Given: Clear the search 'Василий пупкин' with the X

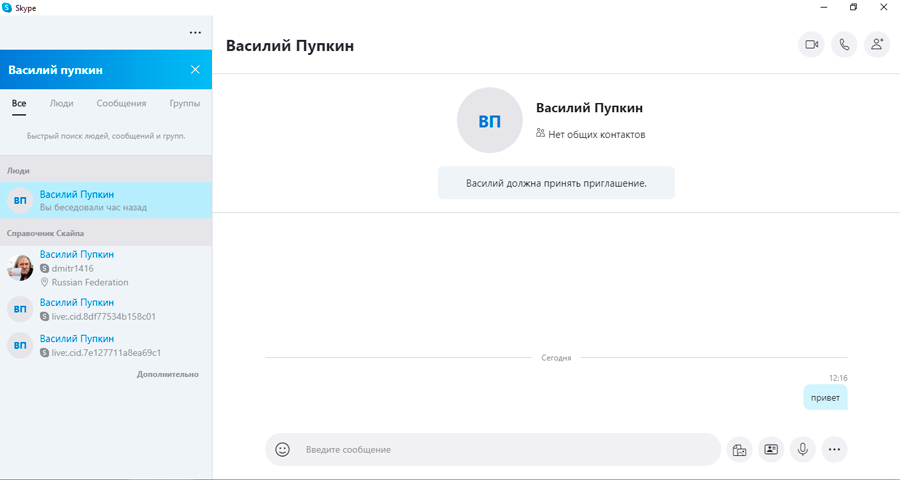Looking at the screenshot, I should pyautogui.click(x=195, y=69).
